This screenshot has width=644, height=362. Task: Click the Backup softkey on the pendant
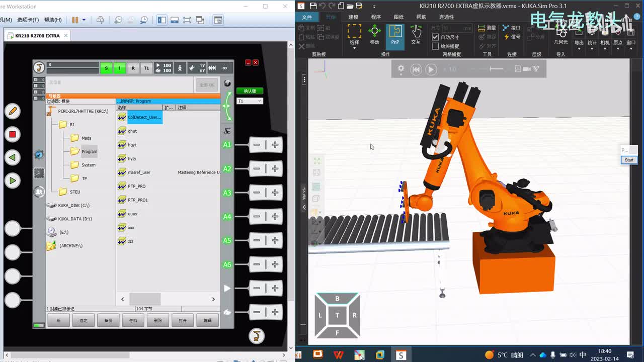click(108, 320)
